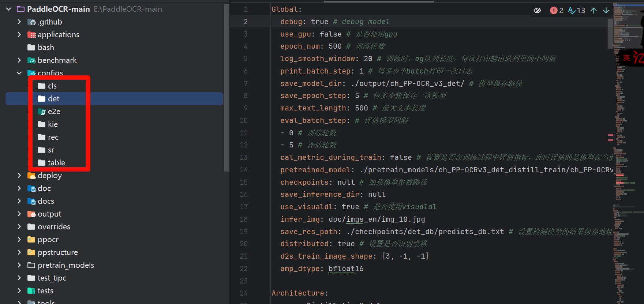Expand the deploy folder chevron
644x304 pixels.
(x=19, y=176)
